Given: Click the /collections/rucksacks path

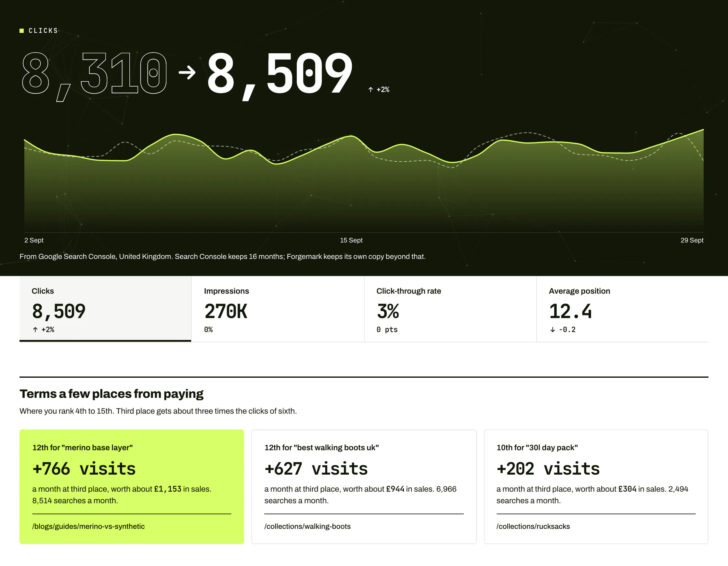Looking at the screenshot, I should 533,526.
